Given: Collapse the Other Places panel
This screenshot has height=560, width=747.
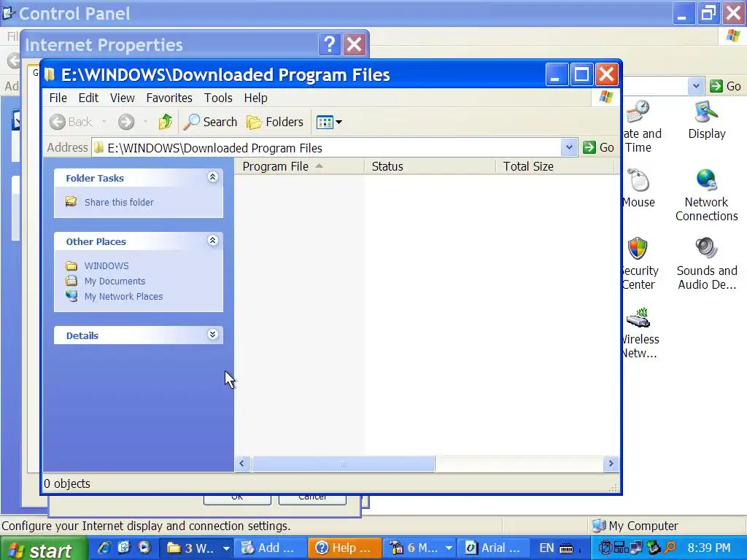Looking at the screenshot, I should (212, 241).
